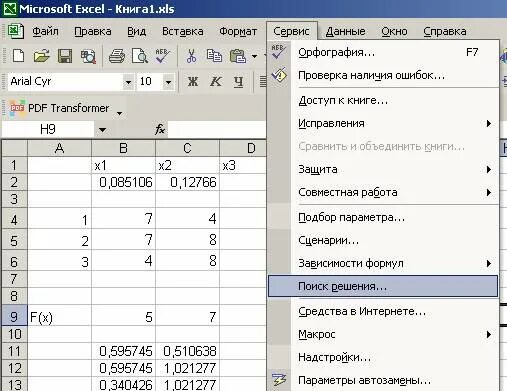
Task: Expand the Макрос submenu
Action: coord(489,334)
